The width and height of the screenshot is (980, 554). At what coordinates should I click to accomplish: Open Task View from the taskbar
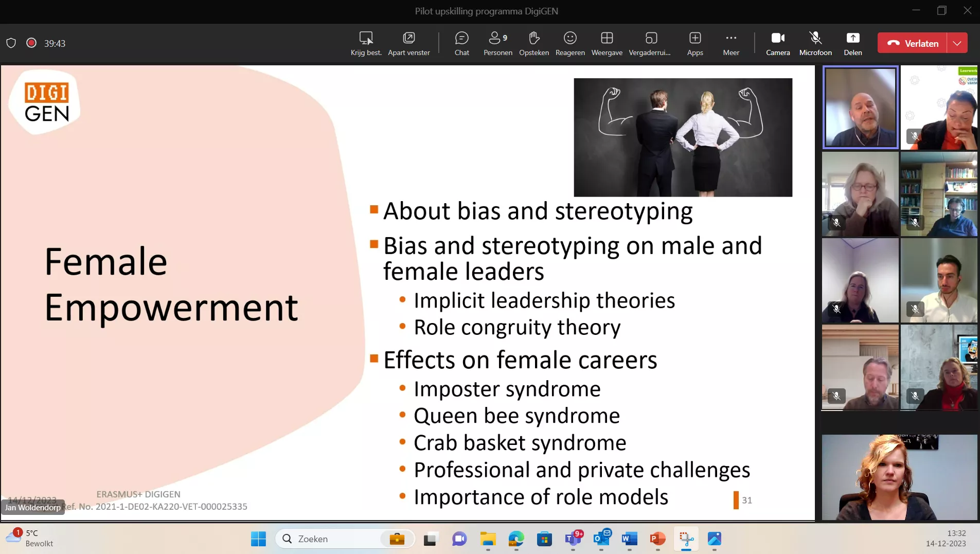[x=430, y=539]
